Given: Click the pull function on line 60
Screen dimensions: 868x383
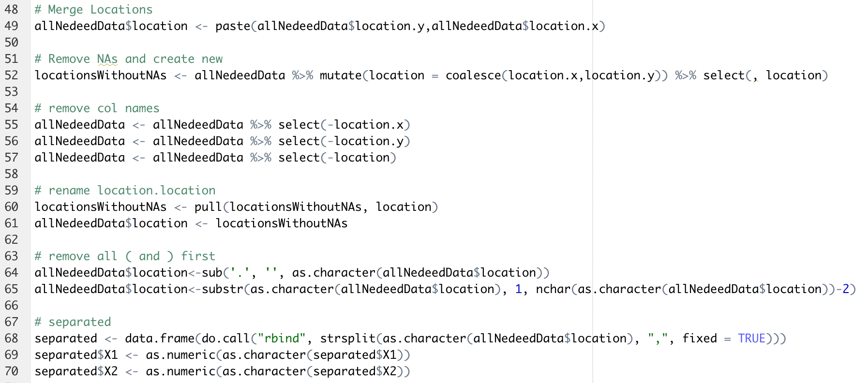Looking at the screenshot, I should click(x=208, y=207).
